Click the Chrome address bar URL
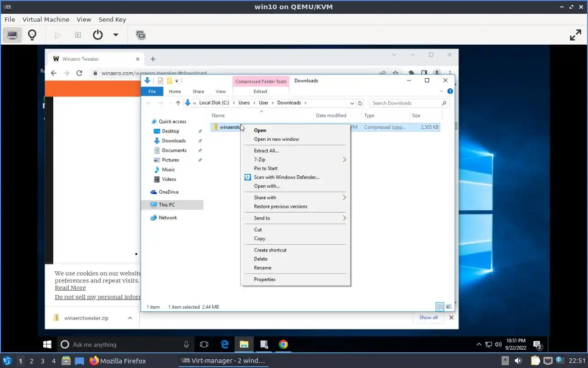The height and width of the screenshot is (368, 588). click(x=154, y=73)
